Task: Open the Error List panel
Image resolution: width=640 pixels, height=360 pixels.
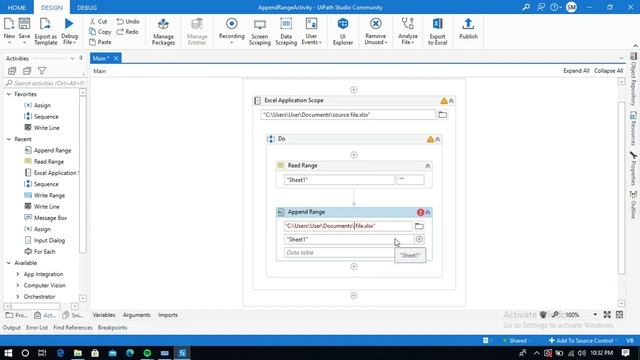Action: pos(37,328)
